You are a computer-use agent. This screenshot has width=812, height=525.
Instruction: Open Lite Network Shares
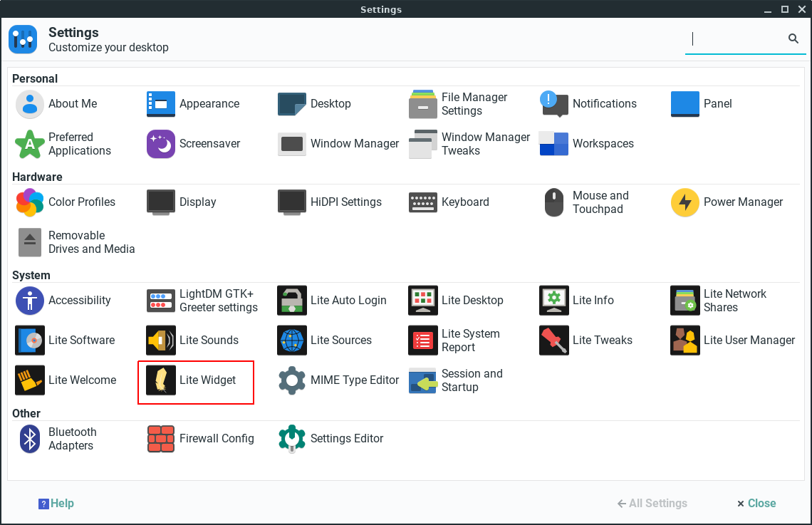tap(734, 300)
